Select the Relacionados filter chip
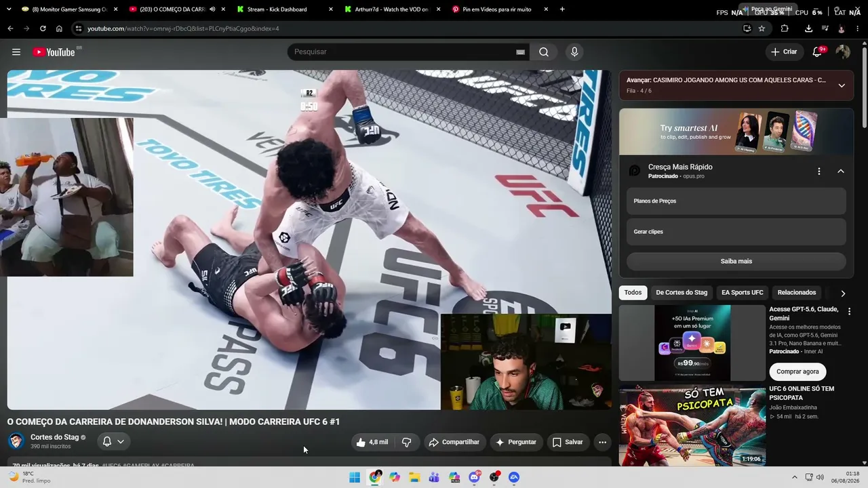 [x=797, y=293]
